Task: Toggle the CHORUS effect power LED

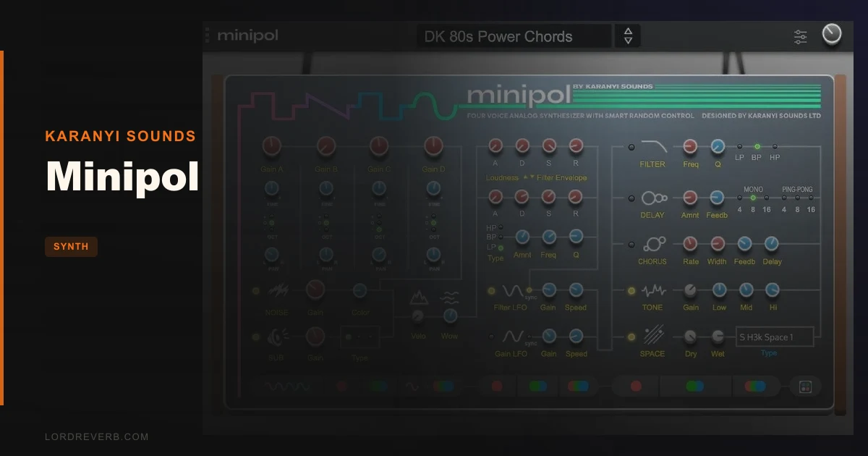Action: click(x=631, y=245)
